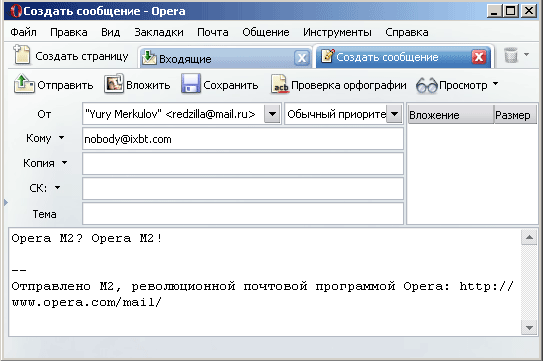The image size is (543, 361).
Task: Open the Инструменты menu
Action: pos(337,32)
